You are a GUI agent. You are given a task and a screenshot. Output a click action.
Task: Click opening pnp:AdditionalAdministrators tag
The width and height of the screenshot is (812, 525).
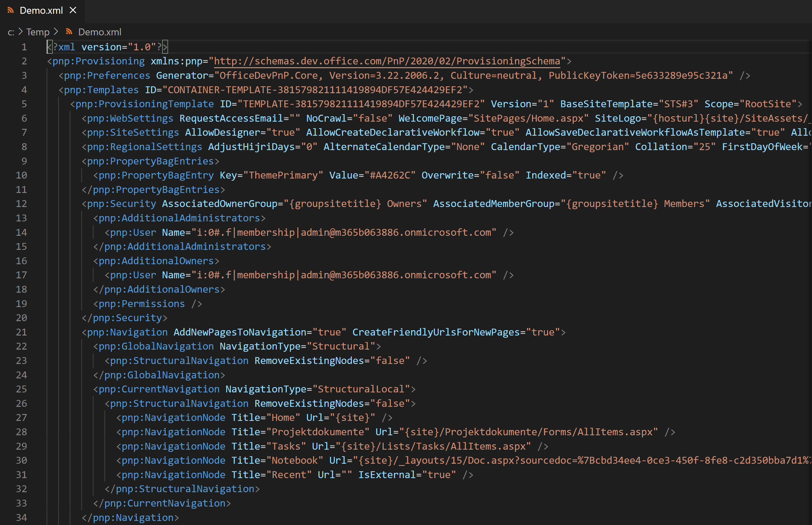click(179, 218)
